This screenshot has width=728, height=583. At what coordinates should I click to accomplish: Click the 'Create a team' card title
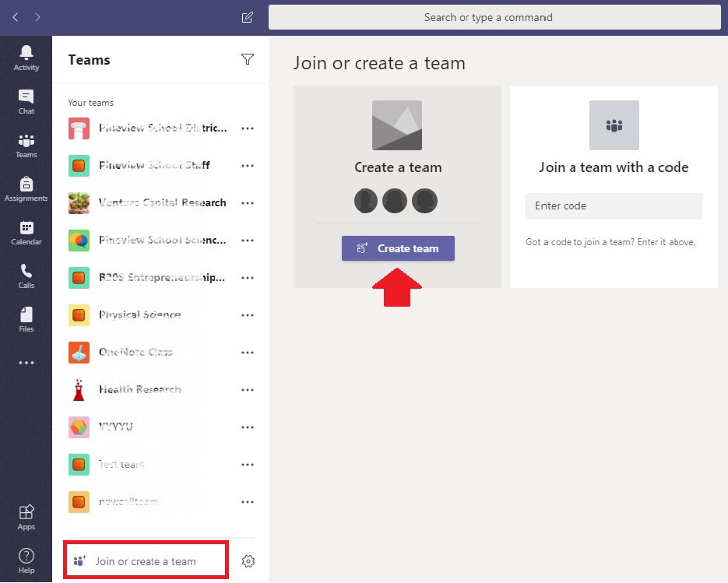tap(398, 167)
